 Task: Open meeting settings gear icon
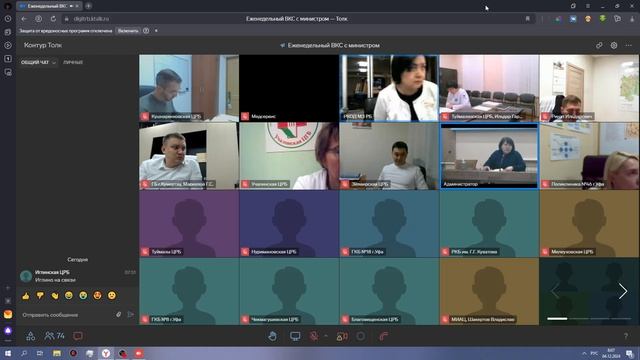613,45
